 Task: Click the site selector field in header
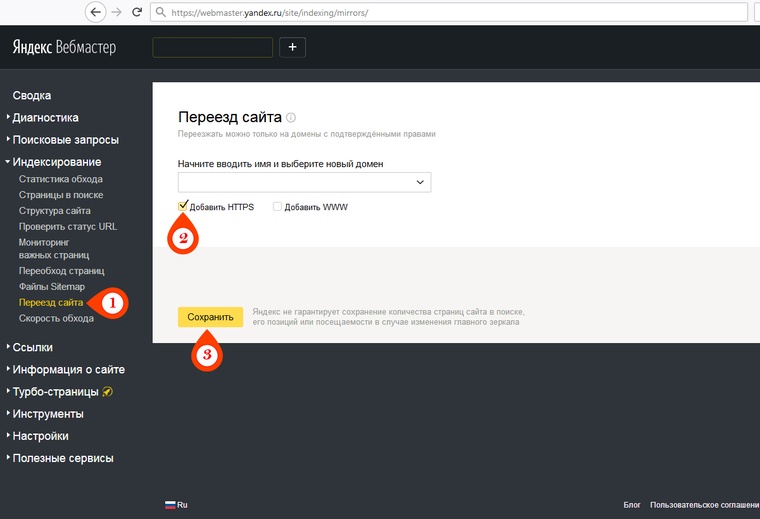tap(212, 47)
